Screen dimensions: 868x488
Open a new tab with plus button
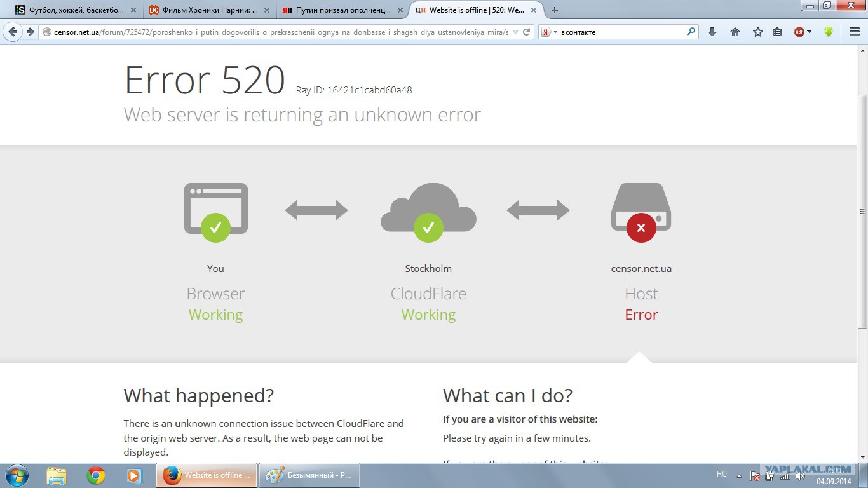(555, 10)
